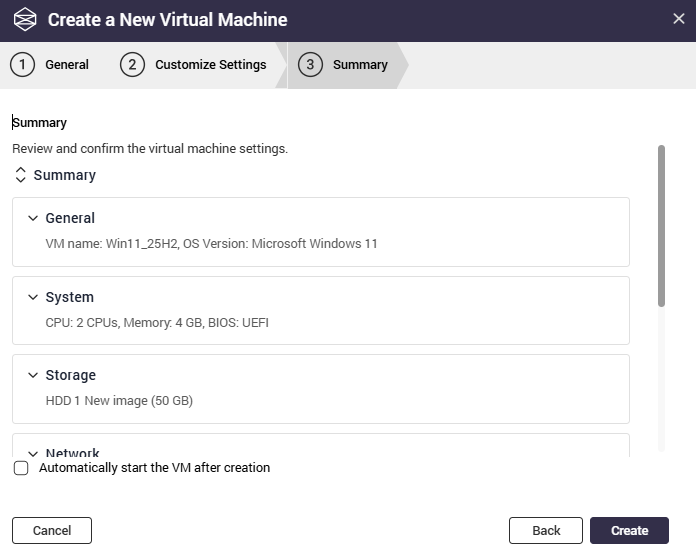The image size is (696, 551).
Task: Collapse the General section chevron
Action: point(33,218)
